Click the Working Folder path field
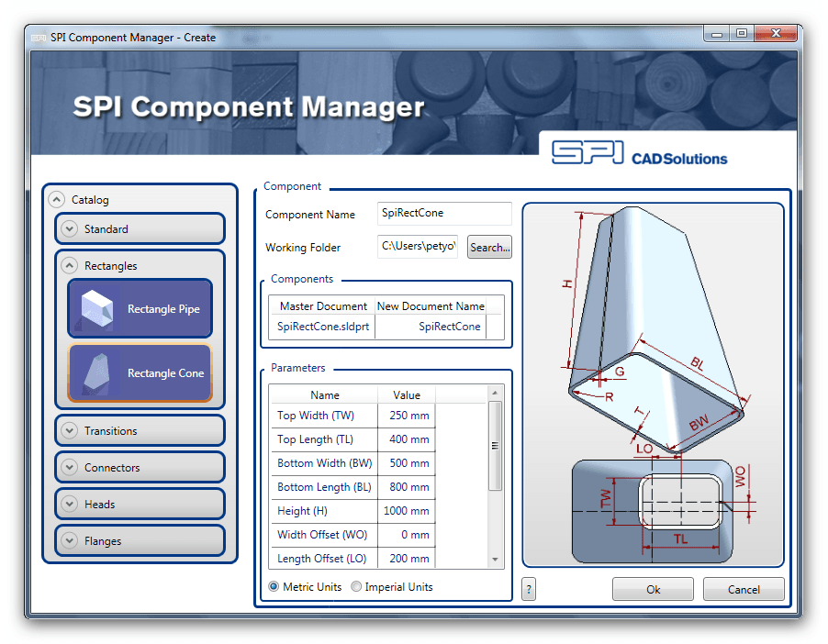Image resolution: width=828 pixels, height=644 pixels. click(x=417, y=247)
